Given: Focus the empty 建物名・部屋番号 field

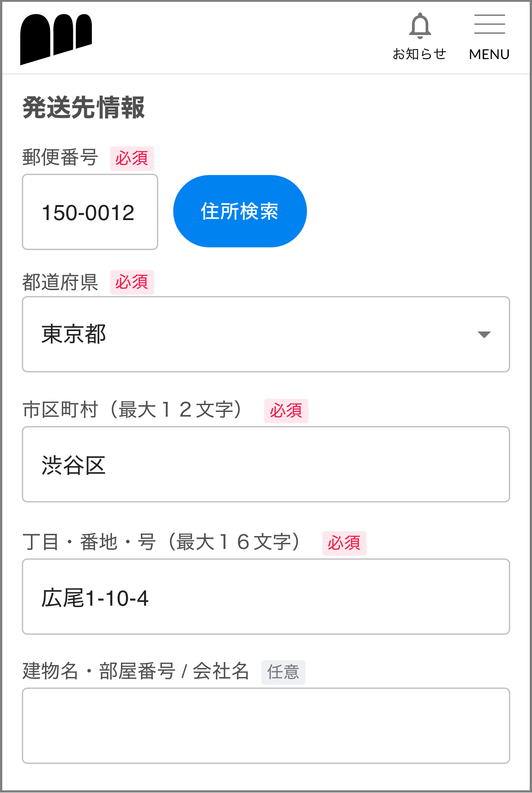Looking at the screenshot, I should coord(266,725).
